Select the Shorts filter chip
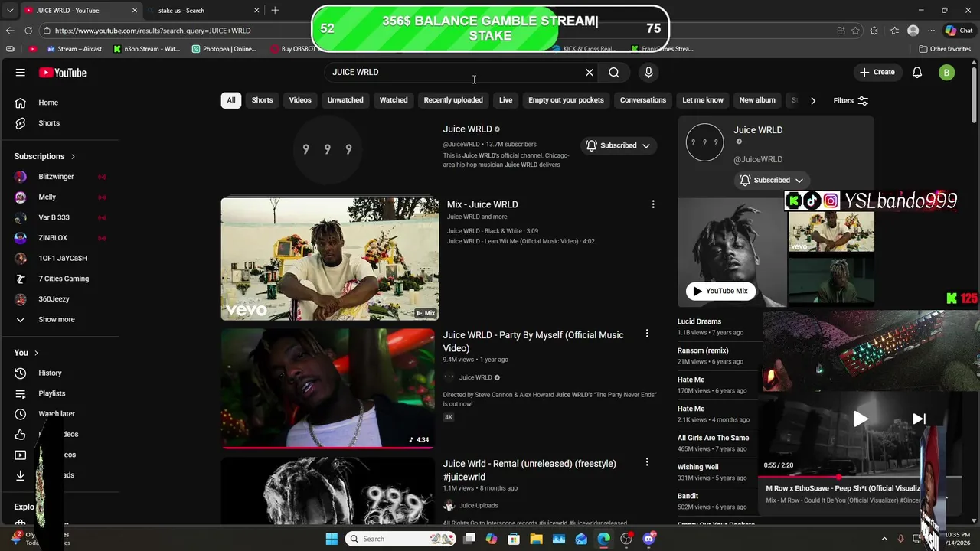This screenshot has width=980, height=551. click(x=262, y=100)
